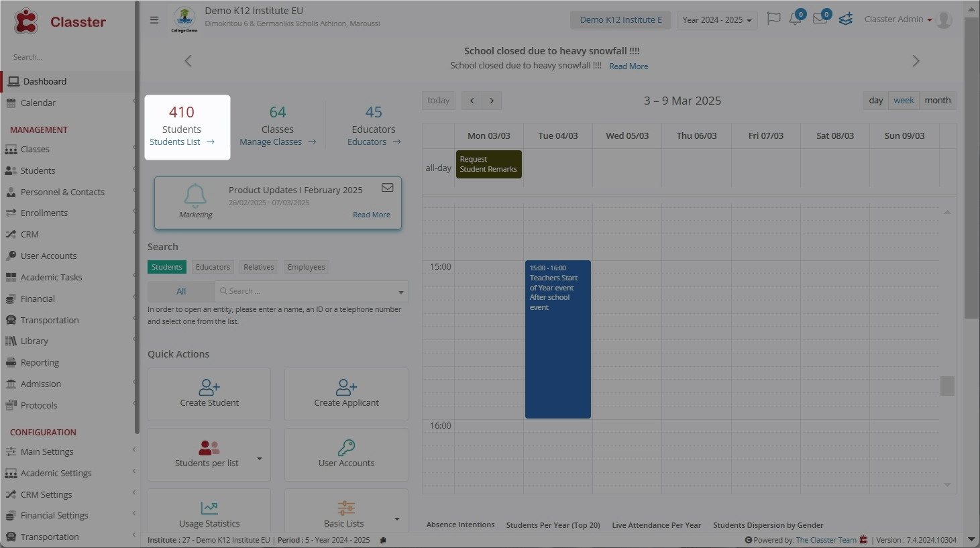Click the Create Applicant icon
Screen dimensions: 980x548
[x=346, y=388]
